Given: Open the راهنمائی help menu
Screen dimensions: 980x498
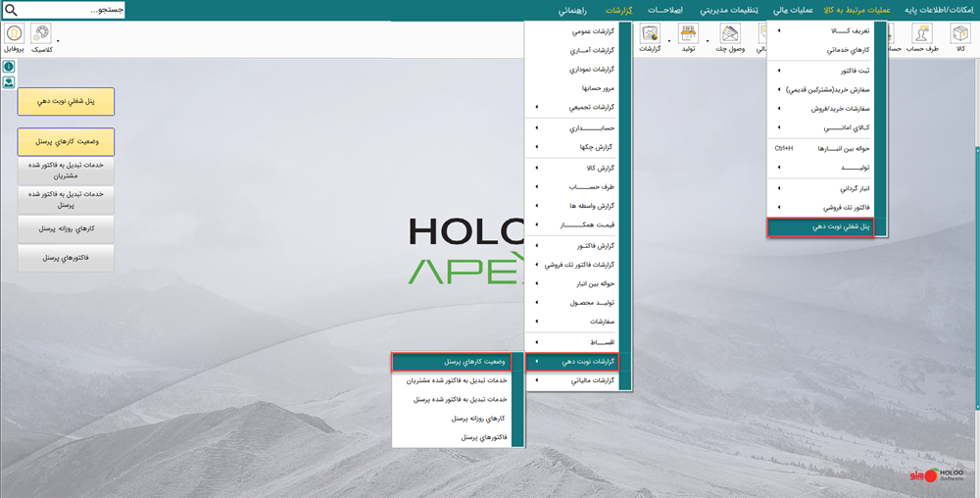Looking at the screenshot, I should (572, 11).
